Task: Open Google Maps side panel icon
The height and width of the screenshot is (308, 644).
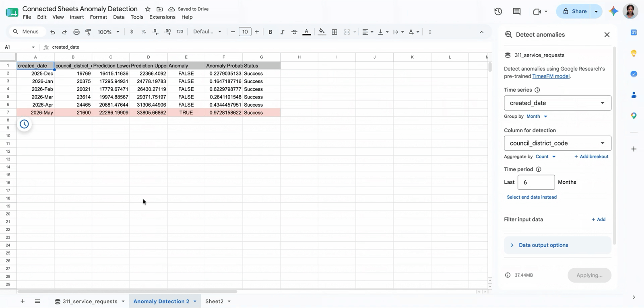Action: [x=634, y=116]
